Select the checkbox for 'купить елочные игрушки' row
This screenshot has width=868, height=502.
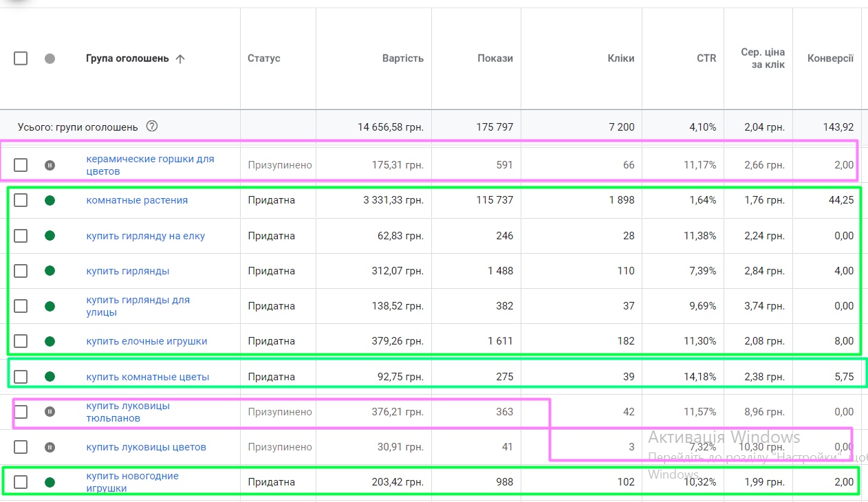(21, 341)
